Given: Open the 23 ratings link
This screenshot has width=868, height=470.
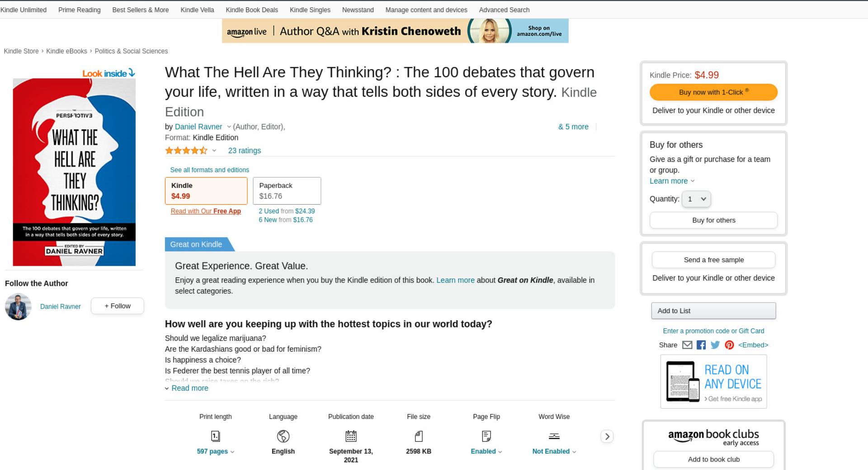Looking at the screenshot, I should tap(245, 150).
